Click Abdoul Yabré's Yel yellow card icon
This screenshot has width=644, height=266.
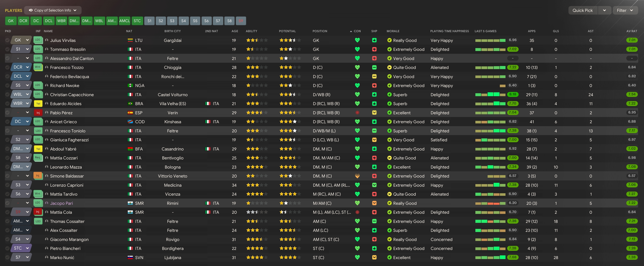pos(38,149)
